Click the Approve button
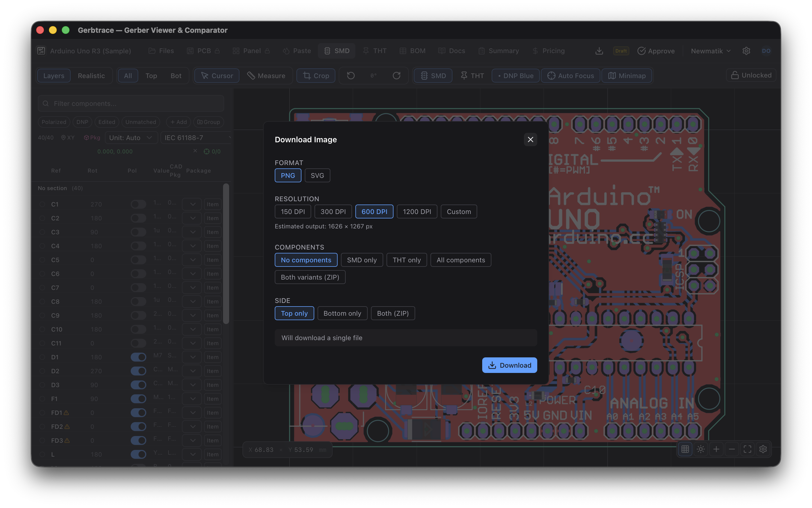Screen dimensions: 812x508 (x=656, y=51)
